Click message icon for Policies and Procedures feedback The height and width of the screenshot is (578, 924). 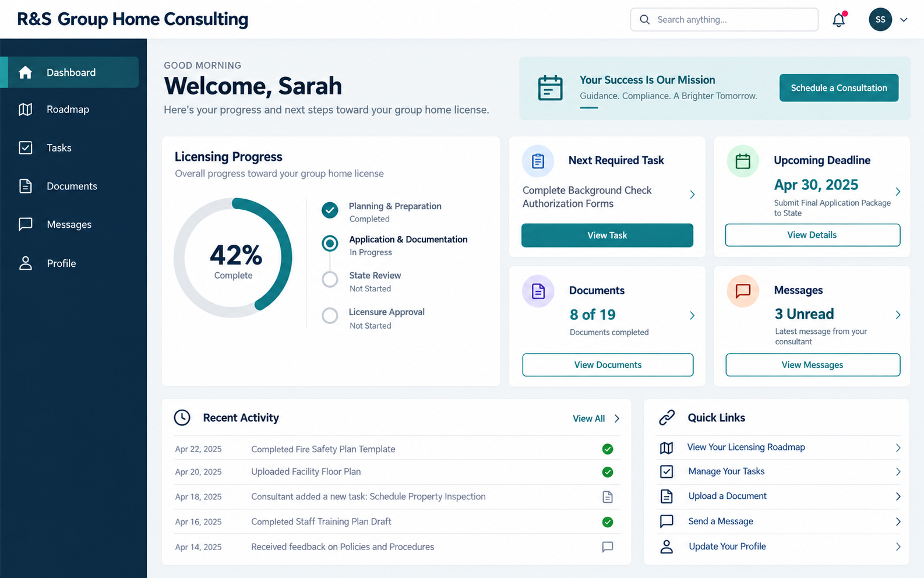coord(608,547)
